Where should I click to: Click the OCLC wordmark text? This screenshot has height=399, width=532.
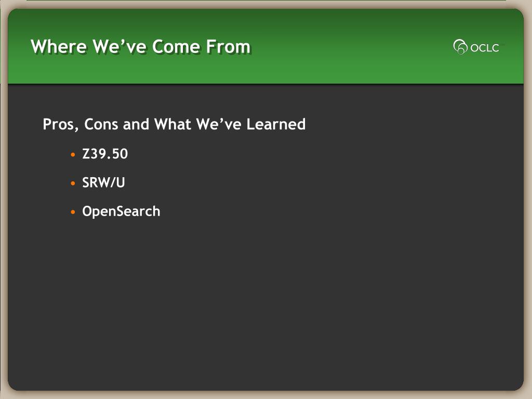click(485, 48)
